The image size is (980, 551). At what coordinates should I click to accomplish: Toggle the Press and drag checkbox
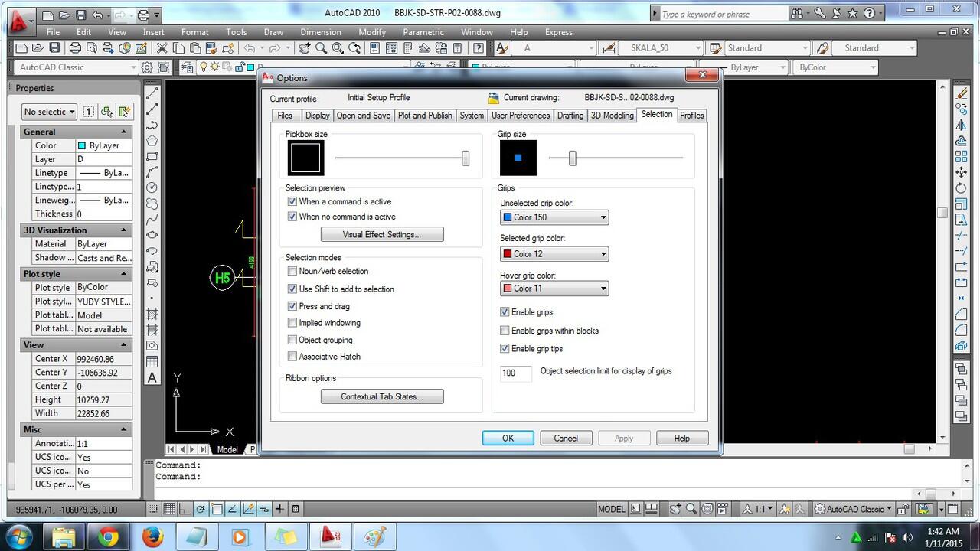[292, 306]
